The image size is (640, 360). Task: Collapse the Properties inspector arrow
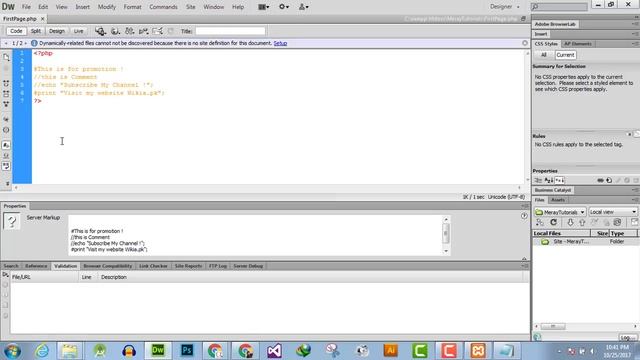pyautogui.click(x=524, y=259)
